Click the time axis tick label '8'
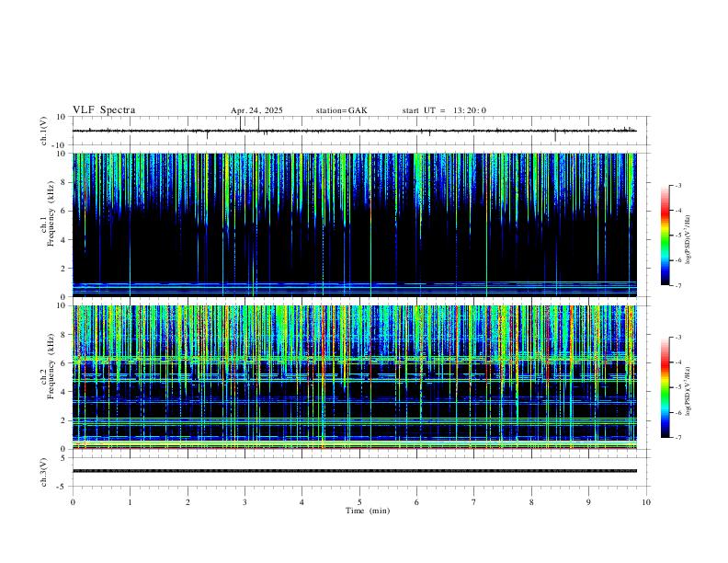The image size is (728, 563). point(531,502)
